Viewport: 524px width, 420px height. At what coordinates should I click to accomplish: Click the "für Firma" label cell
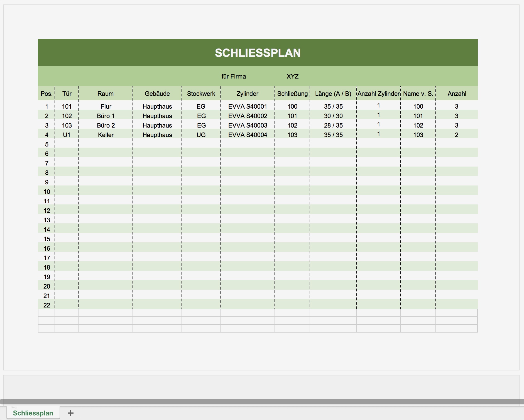(233, 76)
